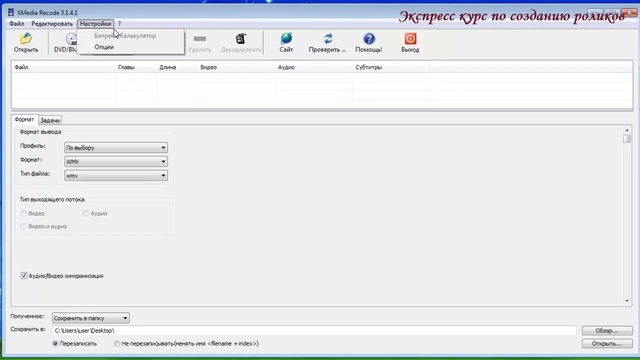
Task: Click the Субтитры column header
Action: [x=391, y=67]
